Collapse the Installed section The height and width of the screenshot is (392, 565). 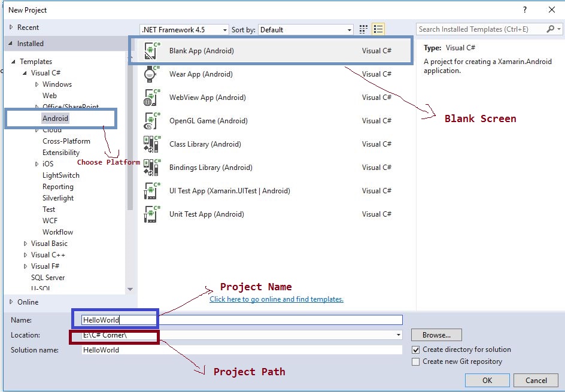[x=10, y=44]
